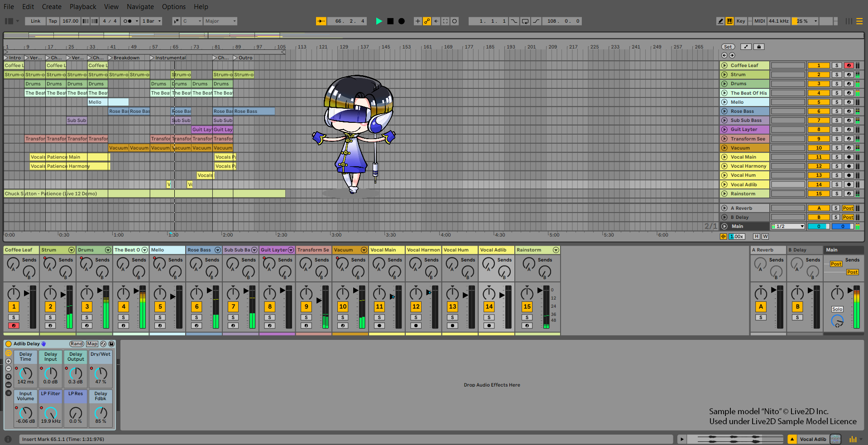Click the Tap tempo button
Screen dimensions: 868x445
[53, 21]
